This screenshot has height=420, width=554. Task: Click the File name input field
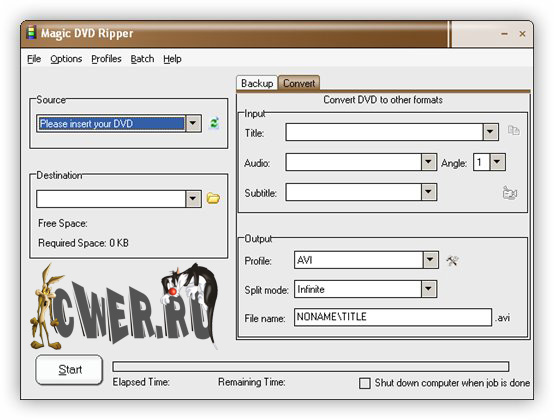393,317
